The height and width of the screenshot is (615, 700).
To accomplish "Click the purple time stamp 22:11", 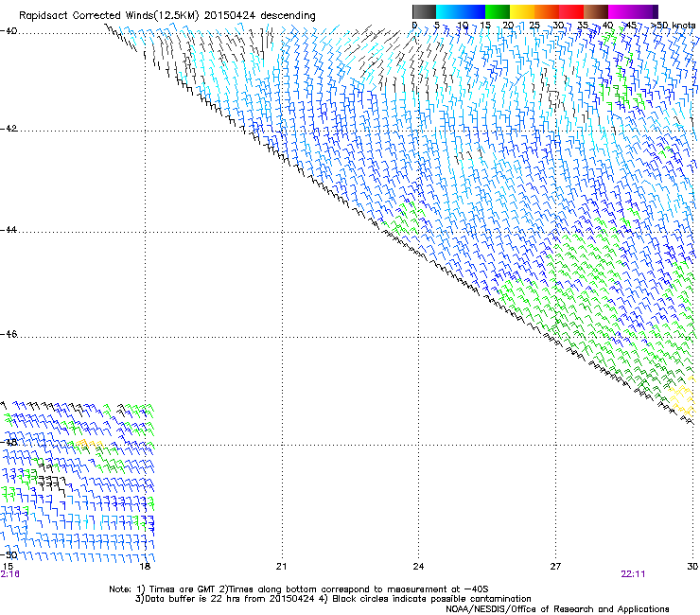I will click(x=633, y=574).
